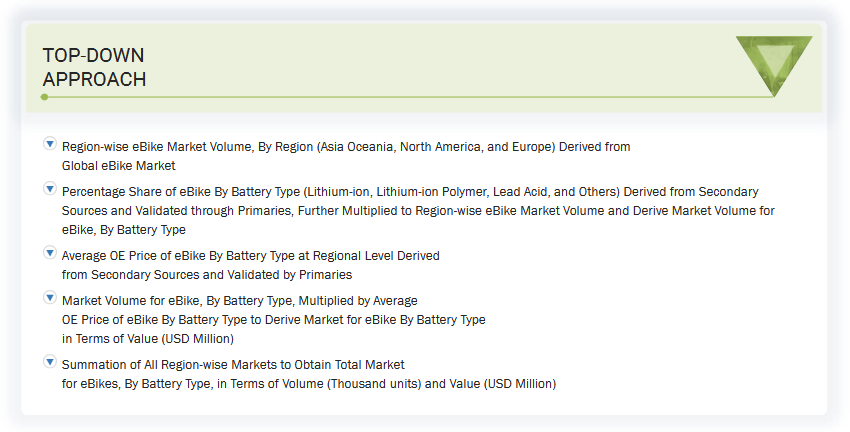Viewport: 850px width, 432px height.
Task: Expand the Market Volume for eBike bullet arrow
Action: coord(49,297)
